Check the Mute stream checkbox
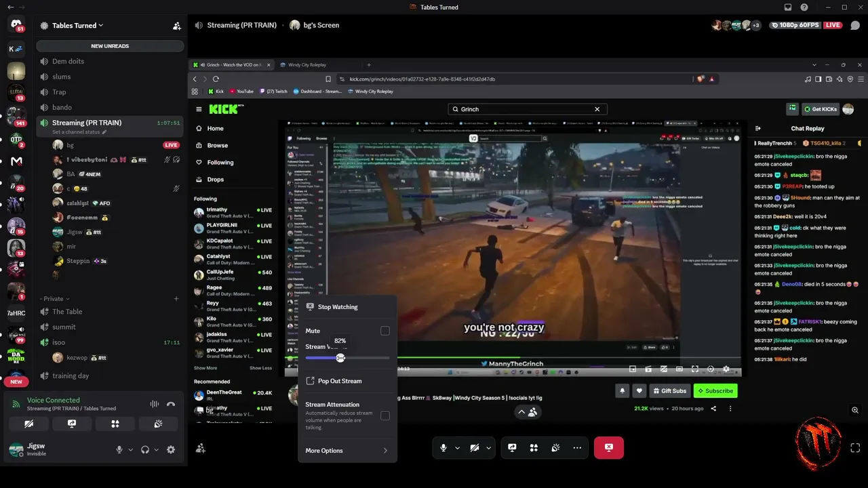The width and height of the screenshot is (868, 488). 385,331
